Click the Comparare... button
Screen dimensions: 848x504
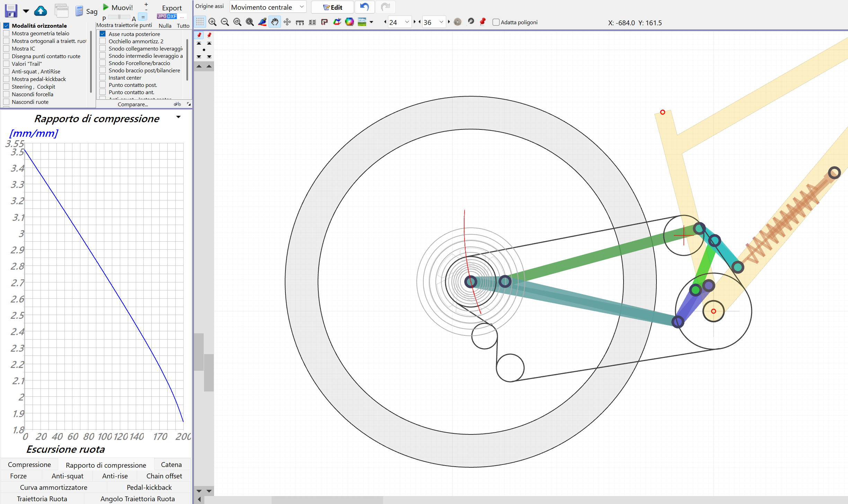[x=133, y=104]
